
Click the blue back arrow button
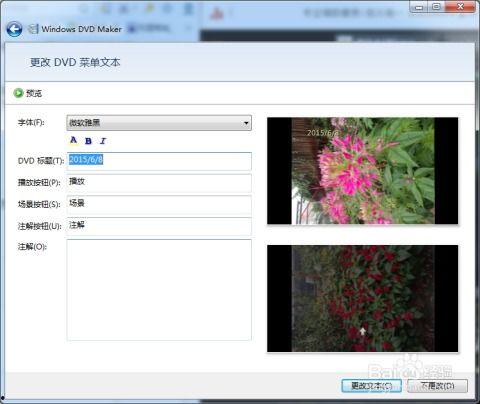(x=14, y=29)
